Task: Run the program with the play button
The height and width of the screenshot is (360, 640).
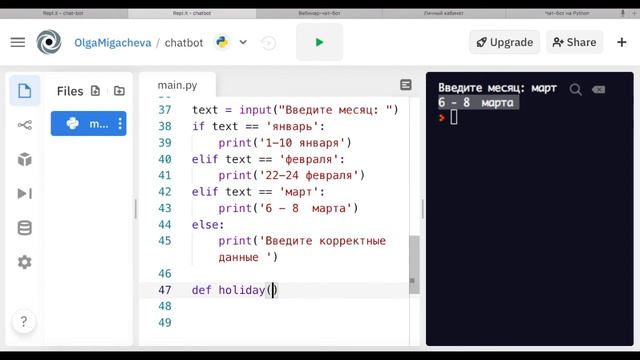Action: pyautogui.click(x=319, y=42)
